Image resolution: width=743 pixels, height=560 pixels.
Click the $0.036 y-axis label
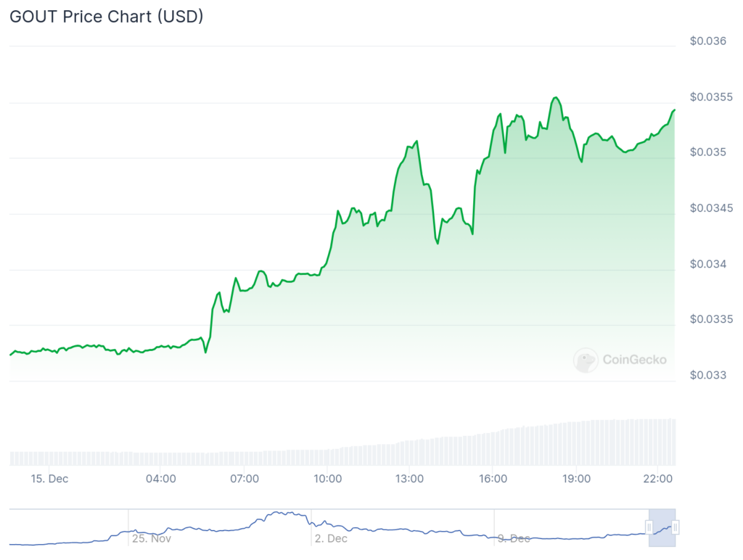[x=707, y=41]
